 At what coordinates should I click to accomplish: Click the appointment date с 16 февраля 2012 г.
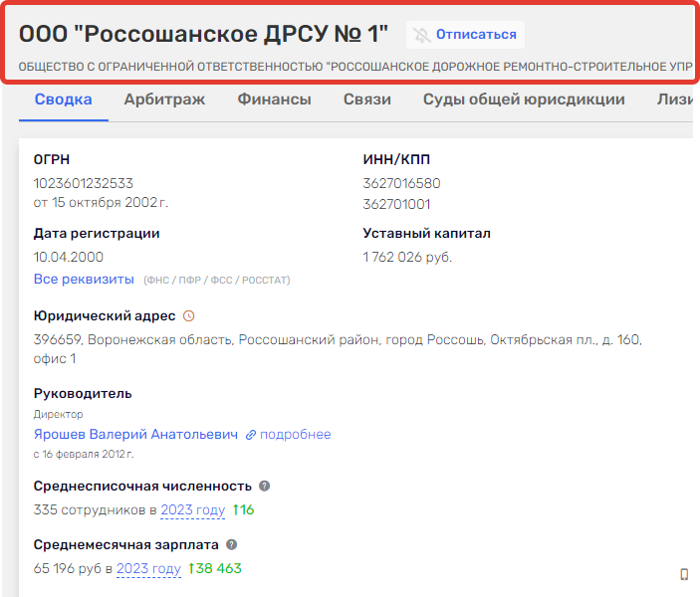coord(84,455)
